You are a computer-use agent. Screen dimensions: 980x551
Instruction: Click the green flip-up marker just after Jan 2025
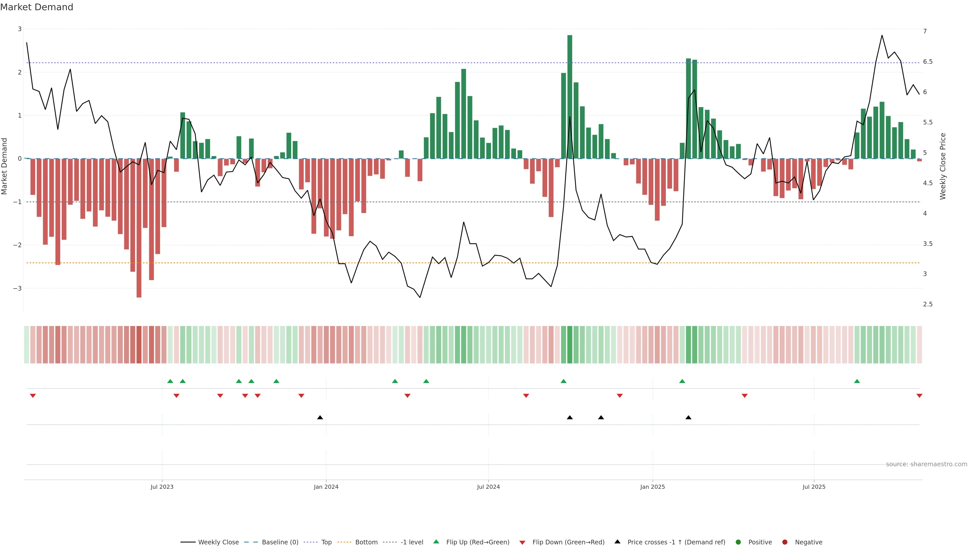(x=682, y=381)
